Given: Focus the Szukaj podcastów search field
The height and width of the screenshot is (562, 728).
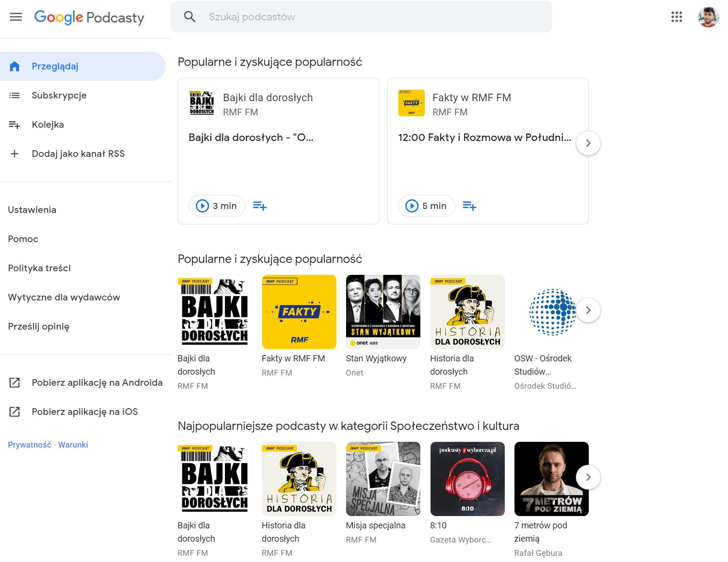Looking at the screenshot, I should [362, 17].
